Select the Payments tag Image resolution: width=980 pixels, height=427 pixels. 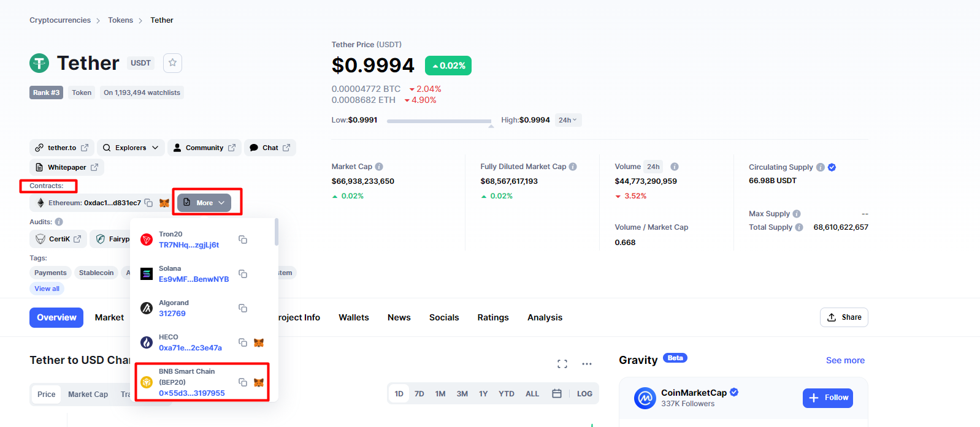tap(50, 273)
